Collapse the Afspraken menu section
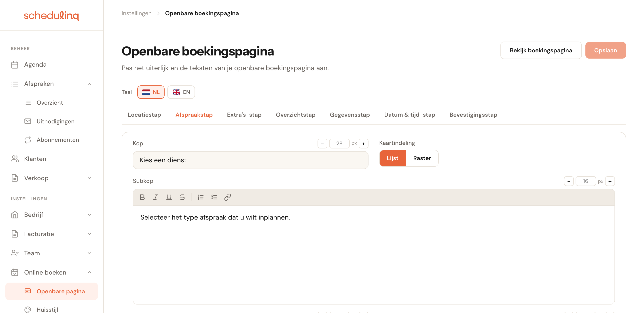Screen dimensions: 644x313 pos(51,84)
